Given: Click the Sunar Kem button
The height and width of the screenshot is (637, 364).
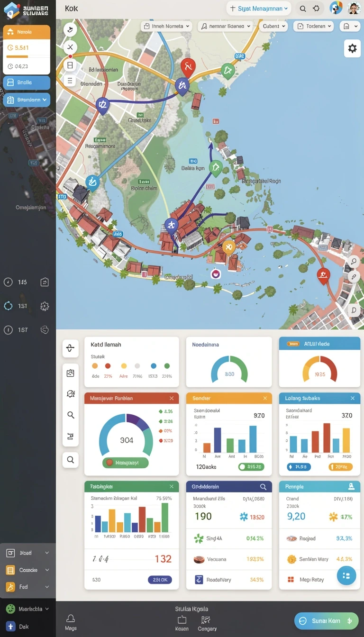Looking at the screenshot, I should pos(326,621).
